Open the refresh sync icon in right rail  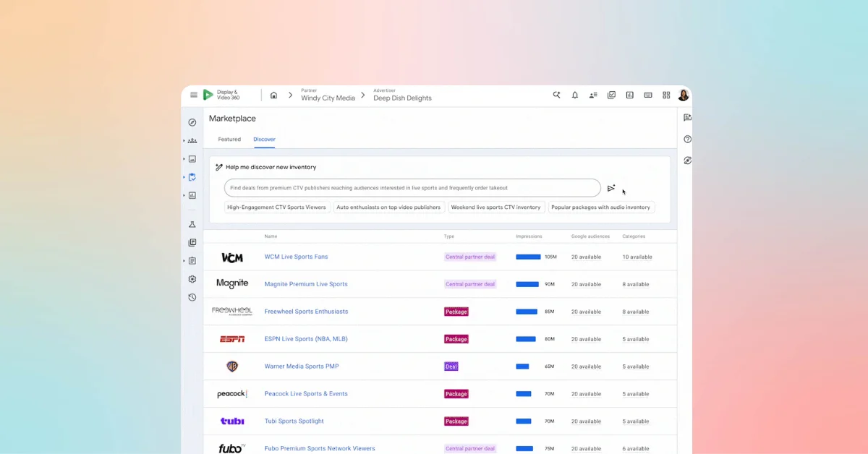(687, 160)
